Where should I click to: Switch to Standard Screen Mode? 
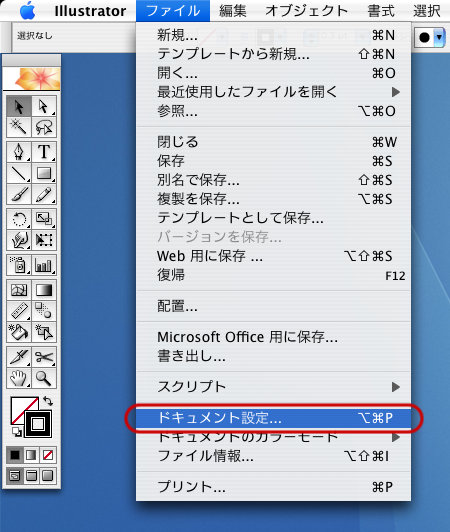pos(15,476)
